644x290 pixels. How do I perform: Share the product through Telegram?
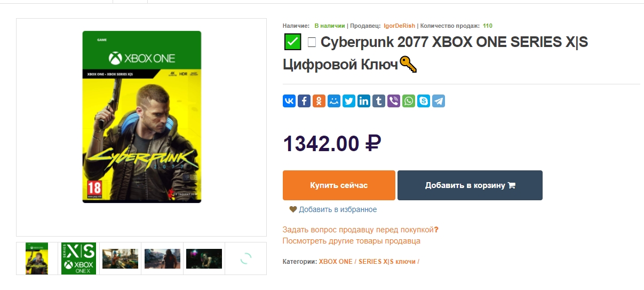click(439, 101)
